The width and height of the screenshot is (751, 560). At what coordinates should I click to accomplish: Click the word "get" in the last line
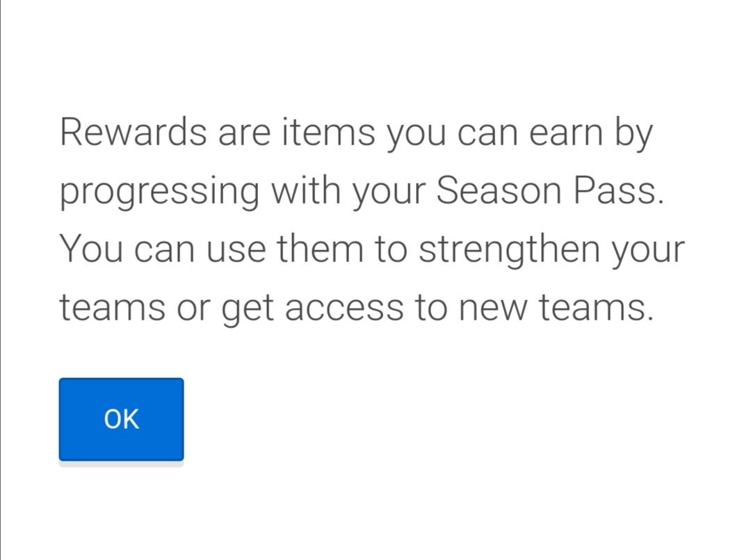pos(248,310)
